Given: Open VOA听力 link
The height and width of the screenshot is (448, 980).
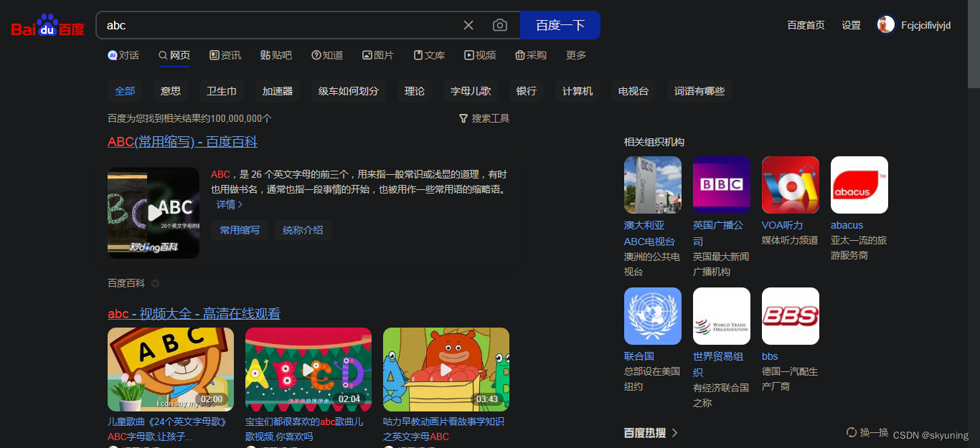Looking at the screenshot, I should 782,225.
